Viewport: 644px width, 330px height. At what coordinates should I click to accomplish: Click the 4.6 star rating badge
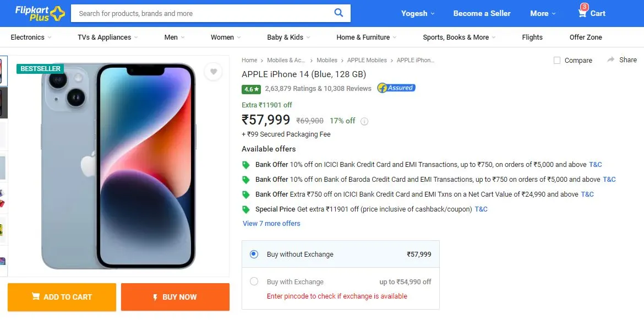click(252, 89)
